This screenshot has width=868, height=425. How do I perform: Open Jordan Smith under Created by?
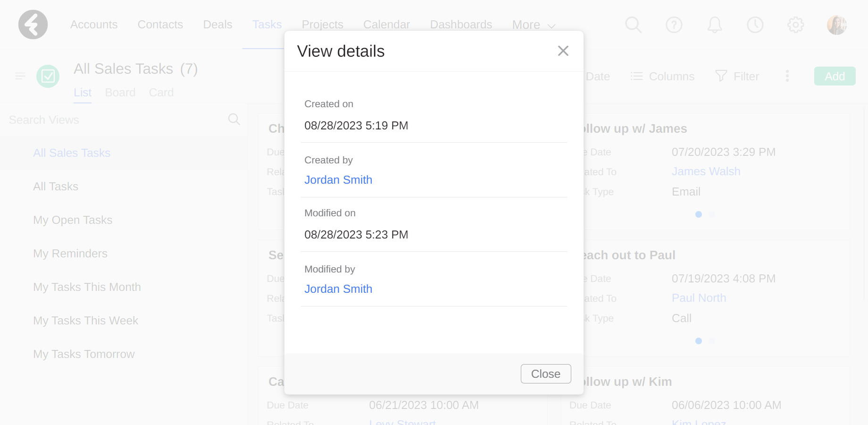pos(338,180)
